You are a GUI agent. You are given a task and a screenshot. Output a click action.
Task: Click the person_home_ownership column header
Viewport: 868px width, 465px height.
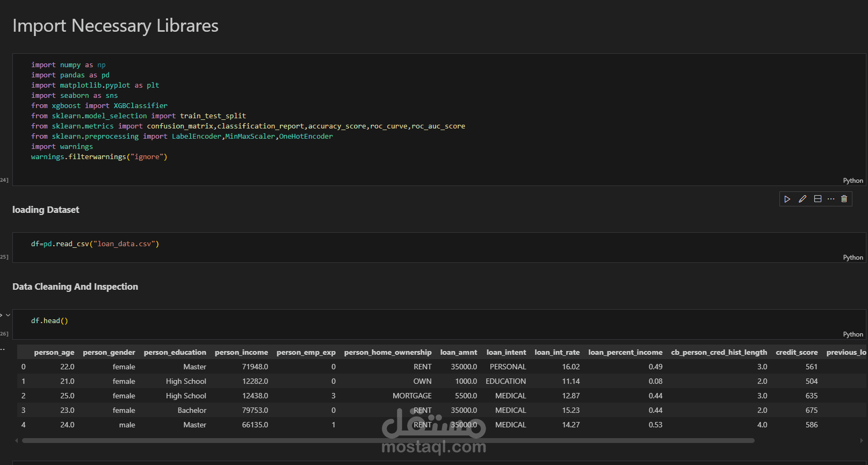(388, 353)
